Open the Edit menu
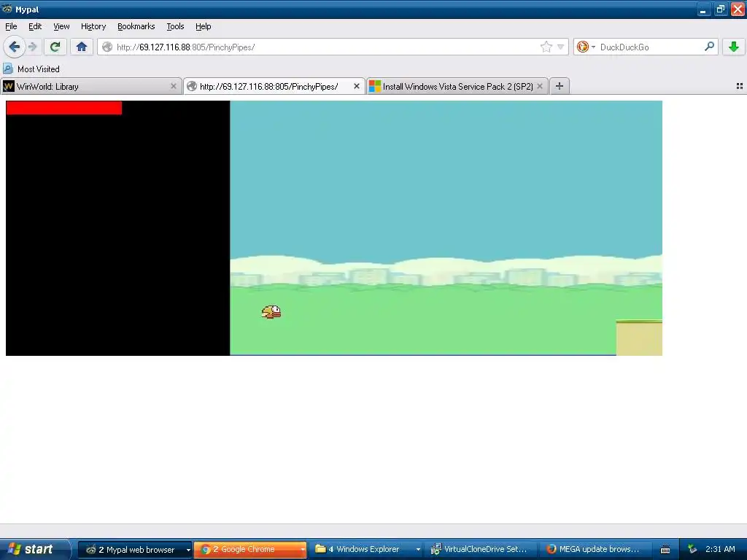This screenshot has width=747, height=560. (35, 26)
